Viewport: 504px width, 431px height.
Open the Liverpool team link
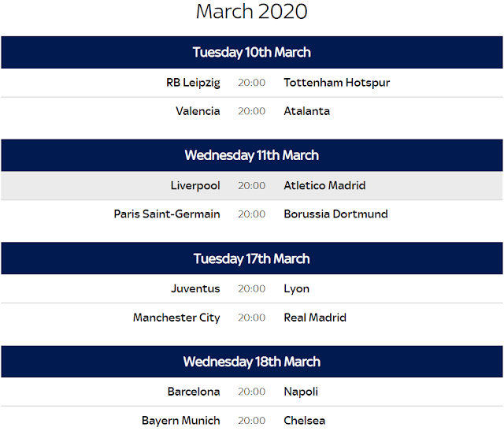click(x=195, y=186)
